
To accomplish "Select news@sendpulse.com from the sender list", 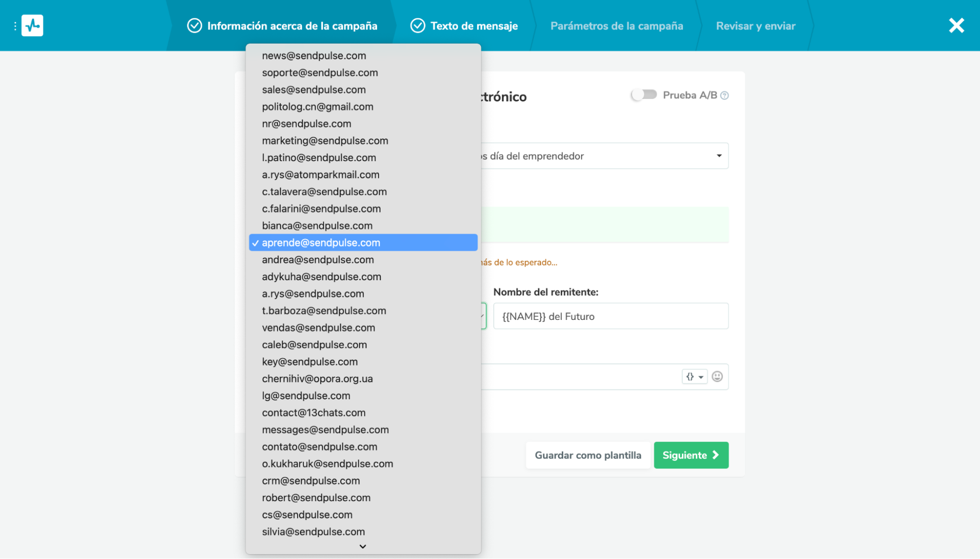I will point(314,56).
